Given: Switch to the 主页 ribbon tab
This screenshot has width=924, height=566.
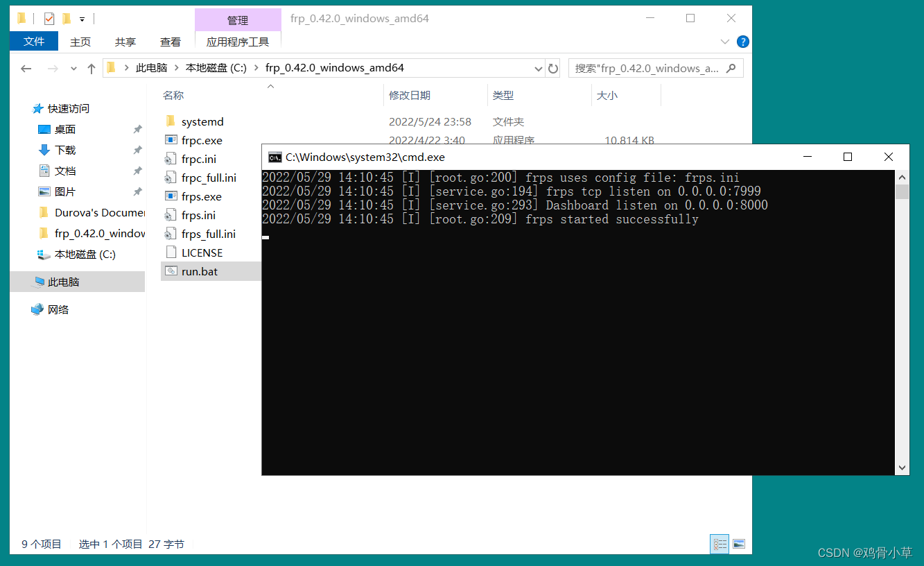Looking at the screenshot, I should (80, 42).
